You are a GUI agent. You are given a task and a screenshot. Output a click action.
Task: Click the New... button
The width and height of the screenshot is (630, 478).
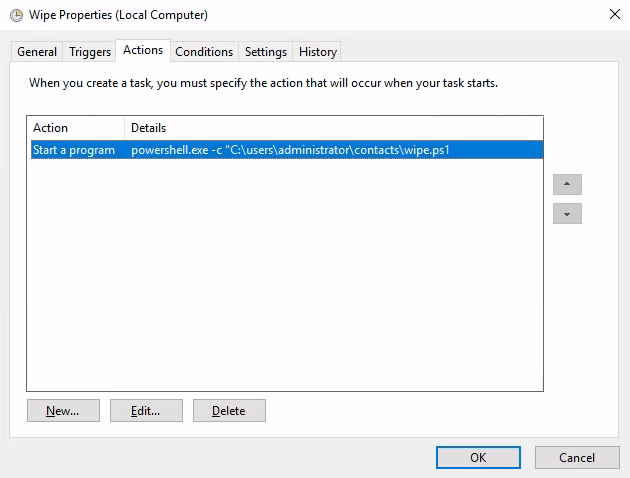click(x=63, y=411)
